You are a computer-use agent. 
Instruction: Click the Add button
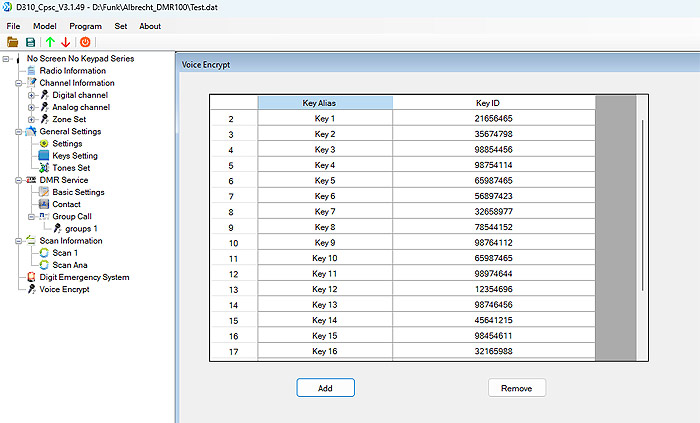coord(325,387)
